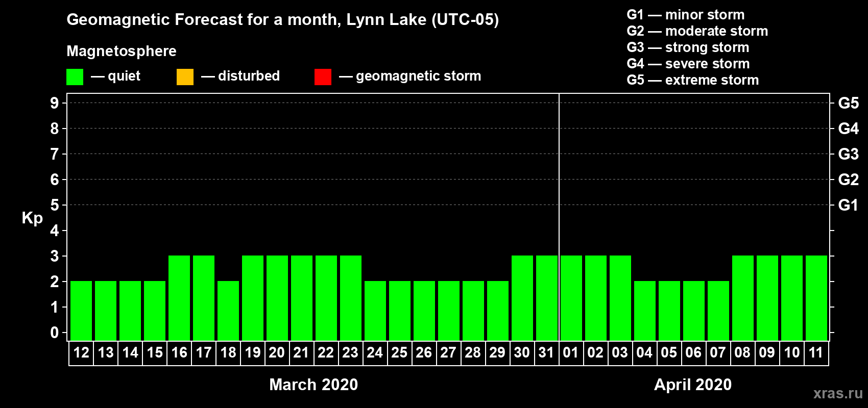This screenshot has height=408, width=868.
Task: Click the G4 marker on right axis
Action: tap(849, 129)
